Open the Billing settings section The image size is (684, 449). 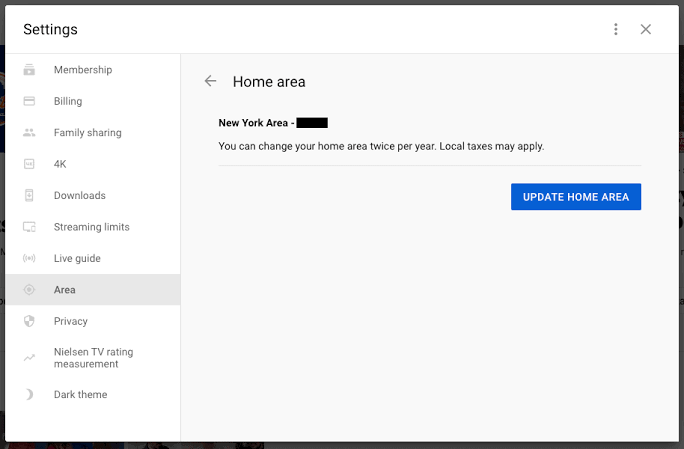click(x=93, y=101)
